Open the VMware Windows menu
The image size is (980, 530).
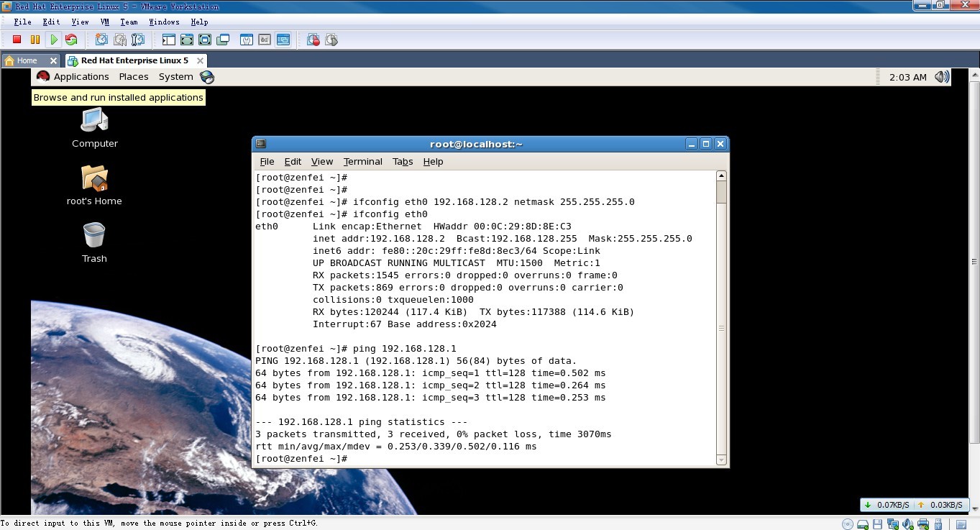point(164,22)
